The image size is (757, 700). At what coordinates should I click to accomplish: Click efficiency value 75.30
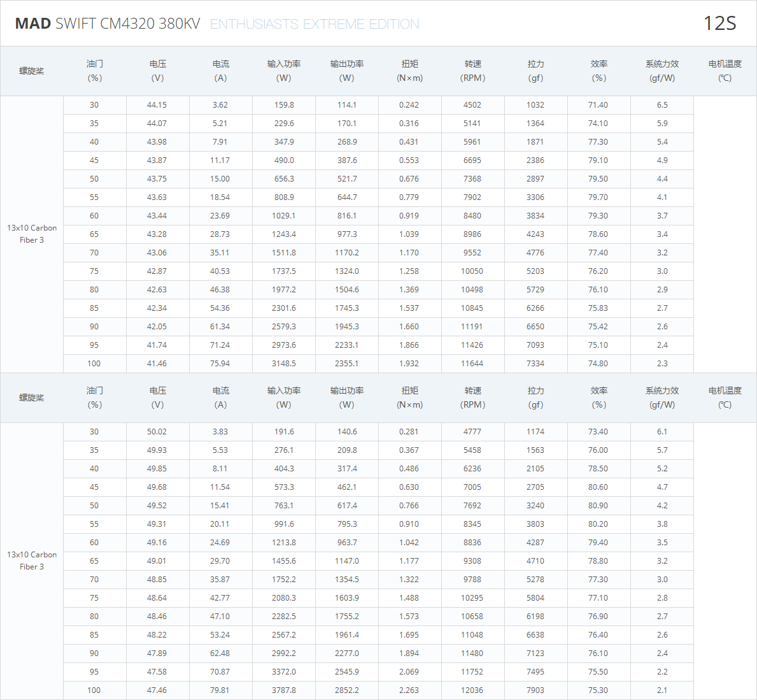(598, 690)
